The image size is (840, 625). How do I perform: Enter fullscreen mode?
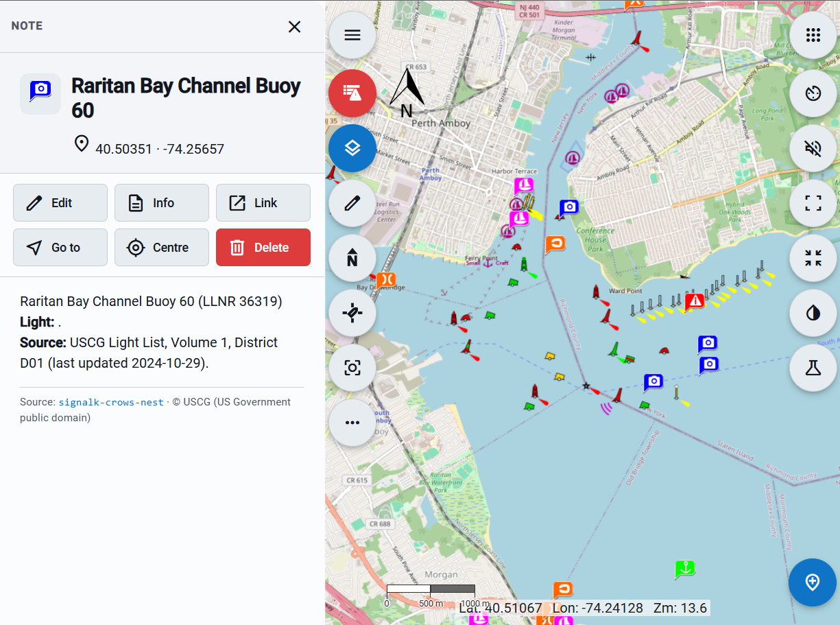pyautogui.click(x=813, y=203)
